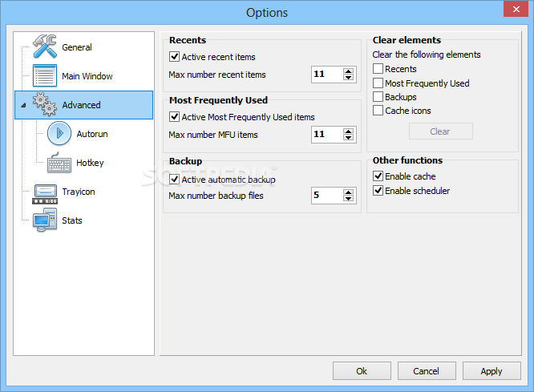
Task: Click the disabled Clear button
Action: tap(441, 131)
